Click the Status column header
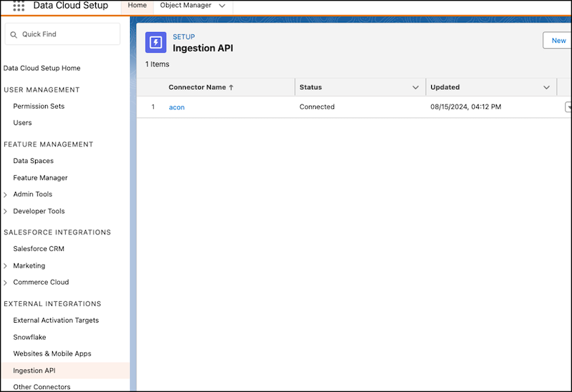The image size is (572, 392). [310, 87]
